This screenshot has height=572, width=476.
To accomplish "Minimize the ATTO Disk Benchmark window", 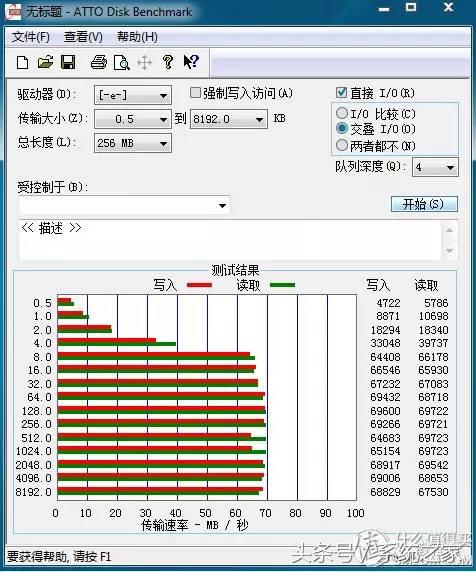I will [x=384, y=9].
